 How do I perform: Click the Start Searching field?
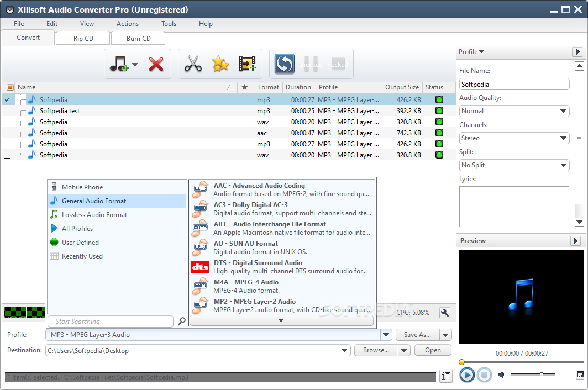point(111,322)
